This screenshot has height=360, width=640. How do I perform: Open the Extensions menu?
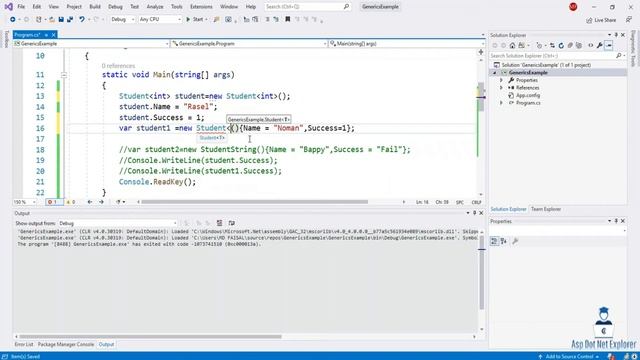[201, 7]
